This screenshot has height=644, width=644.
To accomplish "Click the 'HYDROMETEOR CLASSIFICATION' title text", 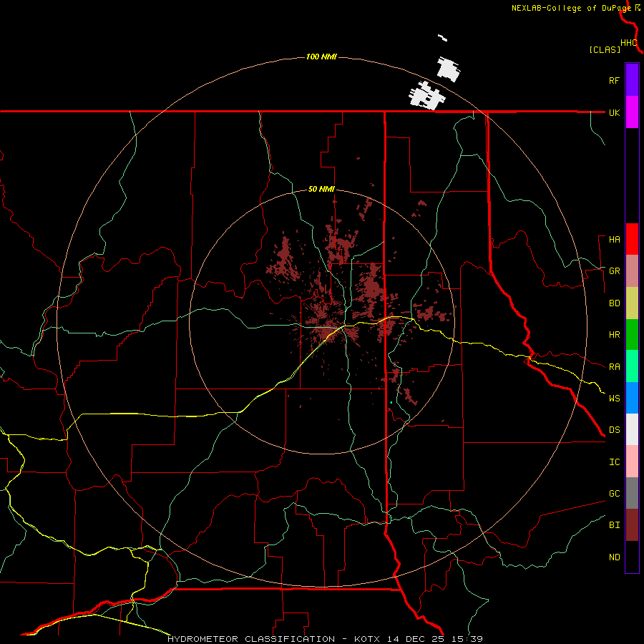I will click(x=251, y=639).
